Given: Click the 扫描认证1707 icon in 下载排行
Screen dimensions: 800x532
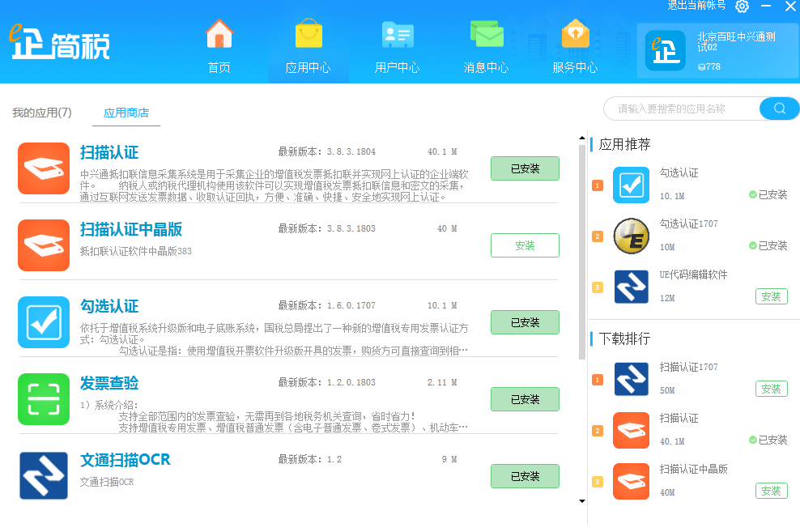Looking at the screenshot, I should (631, 379).
